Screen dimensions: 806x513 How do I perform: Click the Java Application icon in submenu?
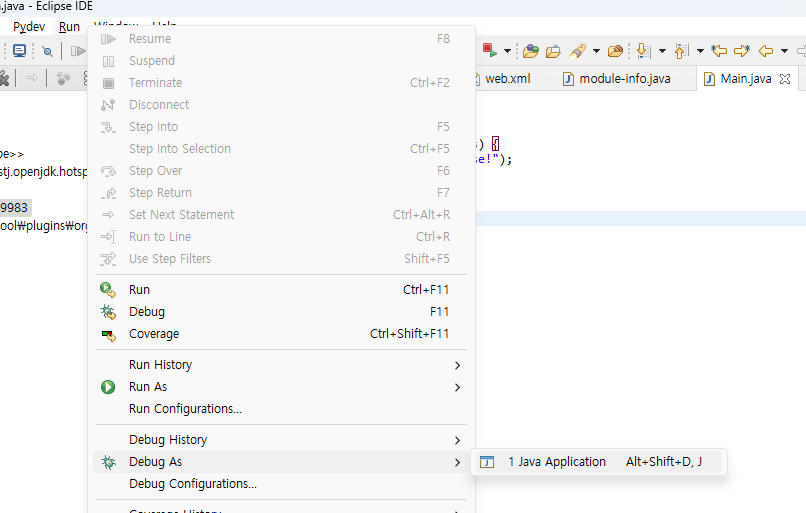point(487,462)
